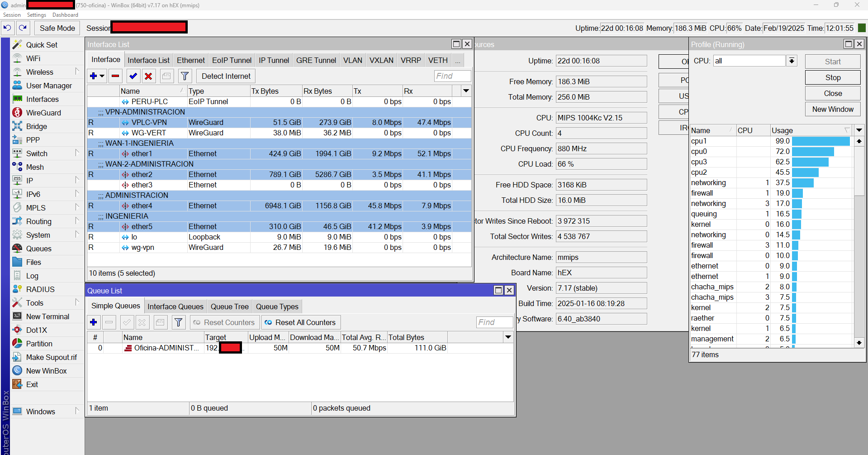Screen dimensions: 868x455
Task: Open the Dashboard menu
Action: click(65, 15)
